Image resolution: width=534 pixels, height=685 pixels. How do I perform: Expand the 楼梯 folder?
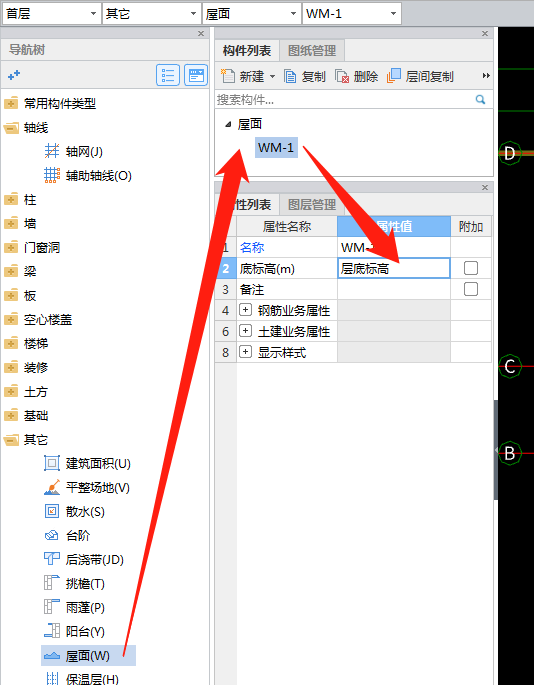click(11, 344)
